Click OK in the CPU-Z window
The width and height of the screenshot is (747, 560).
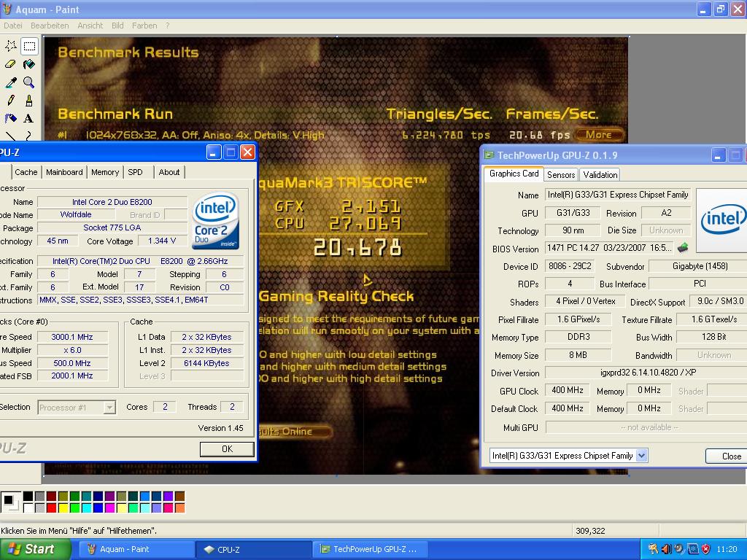227,448
